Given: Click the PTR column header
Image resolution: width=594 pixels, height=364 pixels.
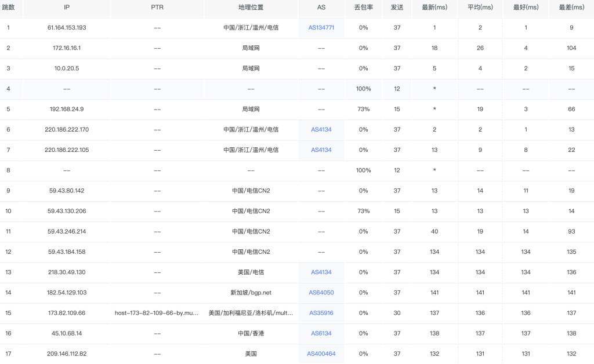Looking at the screenshot, I should click(157, 8).
